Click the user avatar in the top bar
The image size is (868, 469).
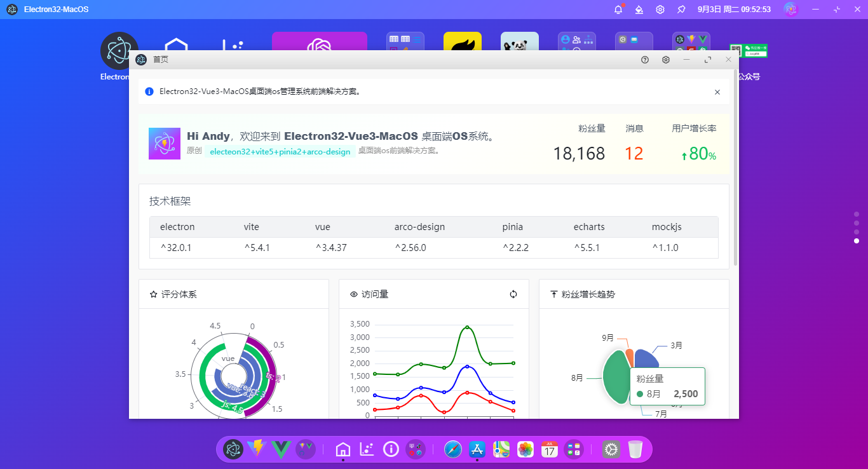click(790, 9)
